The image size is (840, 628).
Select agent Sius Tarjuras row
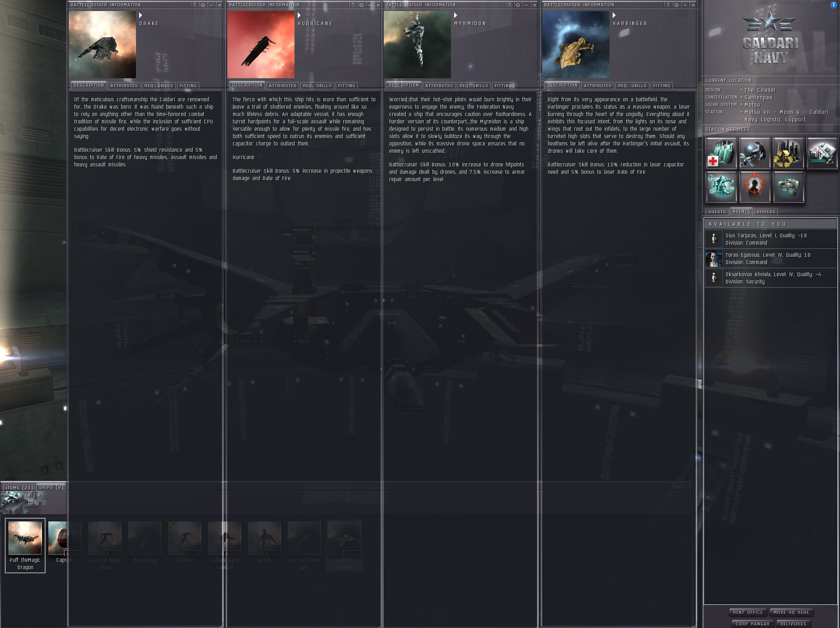[771, 239]
